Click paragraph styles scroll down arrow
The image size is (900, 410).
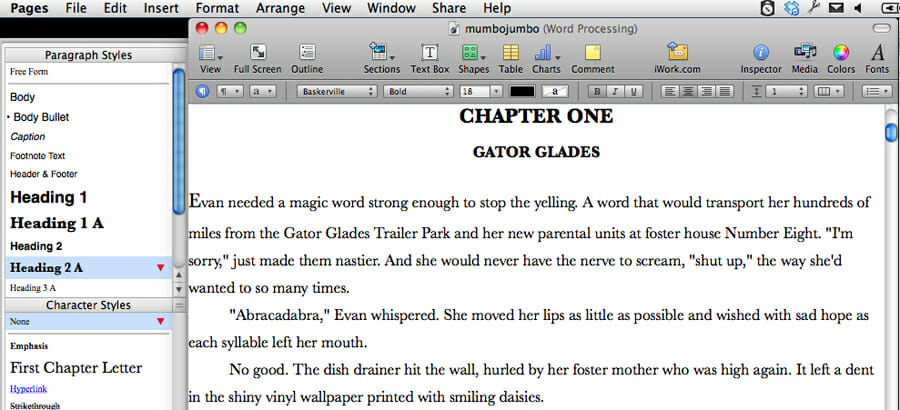(x=179, y=289)
